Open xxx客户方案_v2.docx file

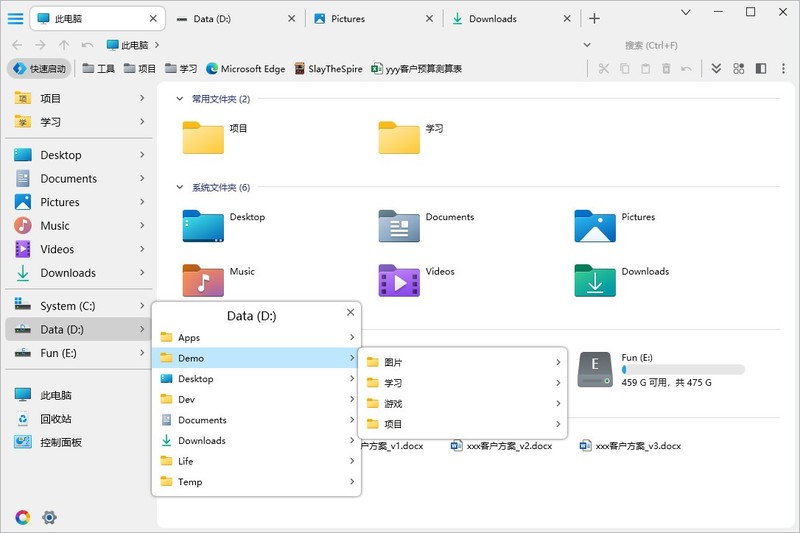tap(502, 446)
